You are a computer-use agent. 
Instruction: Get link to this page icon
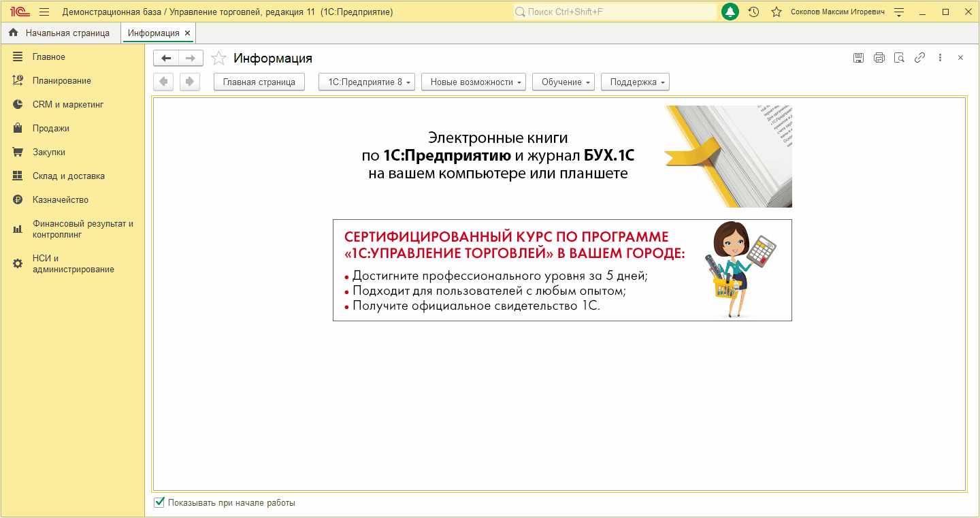click(919, 58)
